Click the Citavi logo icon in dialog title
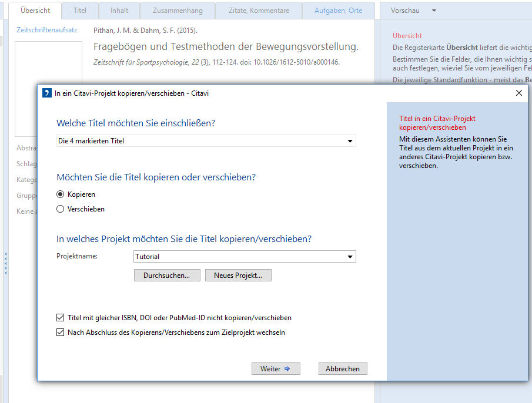This screenshot has width=532, height=403. click(x=47, y=93)
